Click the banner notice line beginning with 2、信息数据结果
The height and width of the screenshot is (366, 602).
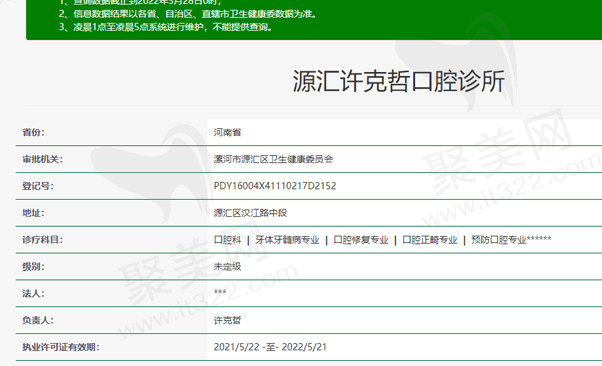tap(188, 14)
